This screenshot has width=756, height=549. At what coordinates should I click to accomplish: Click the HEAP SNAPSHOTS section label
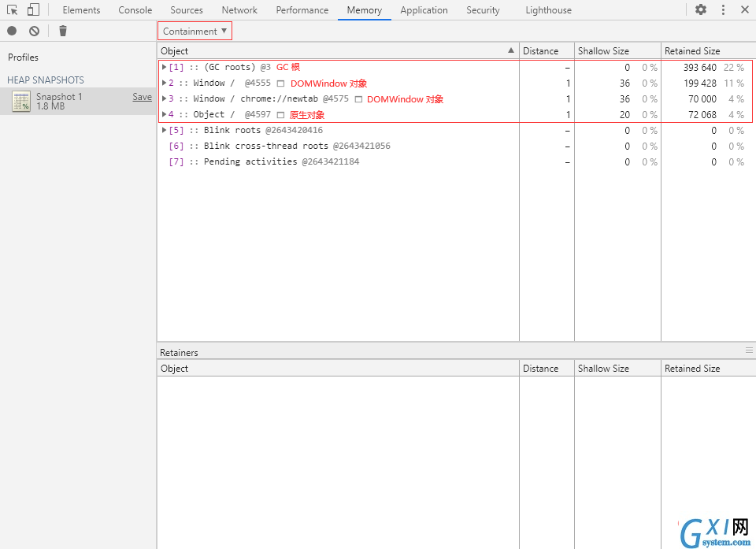(x=46, y=80)
